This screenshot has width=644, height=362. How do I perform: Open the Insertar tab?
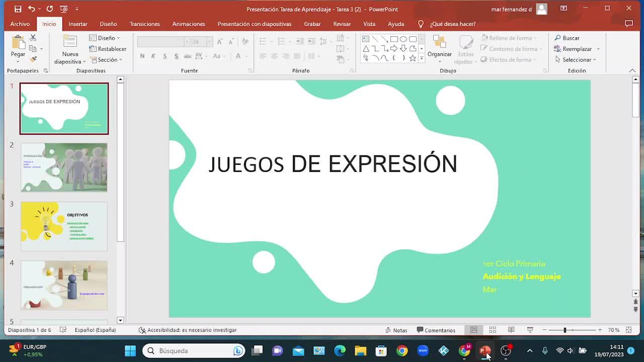tap(78, 24)
